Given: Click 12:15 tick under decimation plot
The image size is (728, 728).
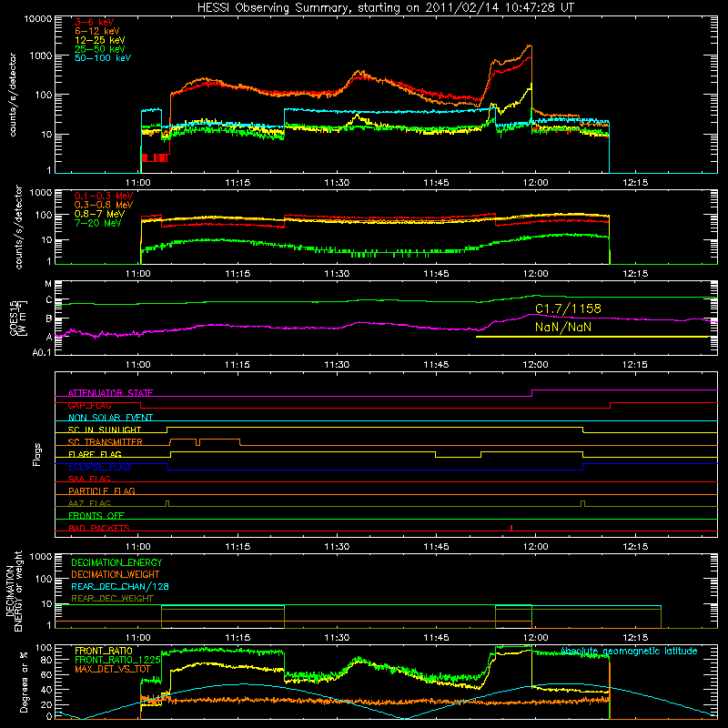Looking at the screenshot, I should tap(634, 638).
